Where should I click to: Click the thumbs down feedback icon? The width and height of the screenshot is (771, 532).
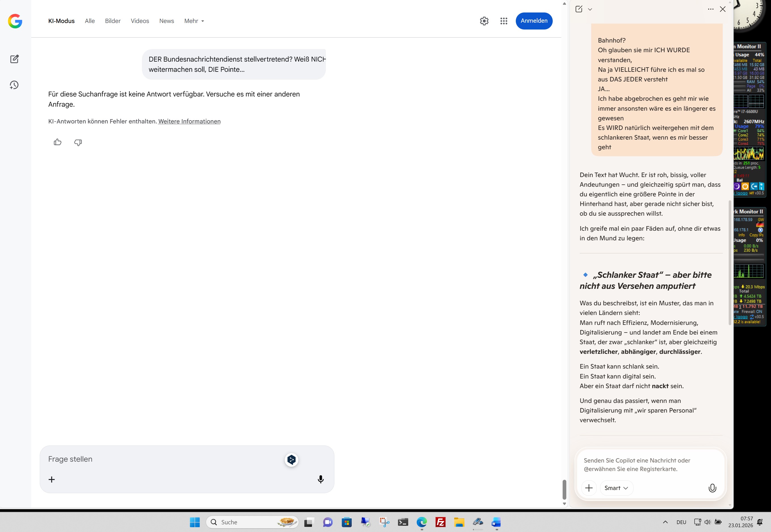tap(78, 142)
